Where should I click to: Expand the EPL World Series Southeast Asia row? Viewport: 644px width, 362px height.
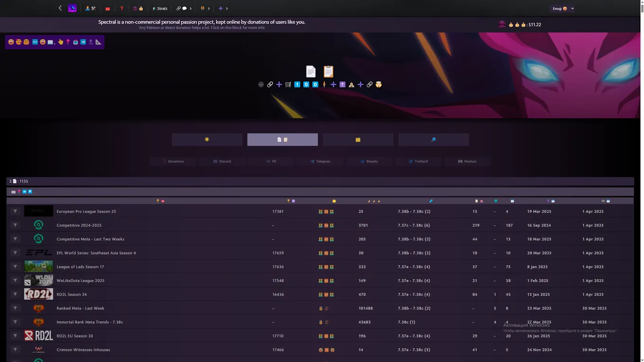[15, 253]
